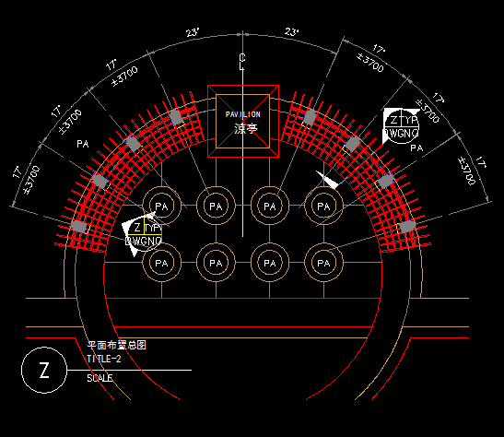Select the gray column block nearest pavilion's right

pos(310,117)
